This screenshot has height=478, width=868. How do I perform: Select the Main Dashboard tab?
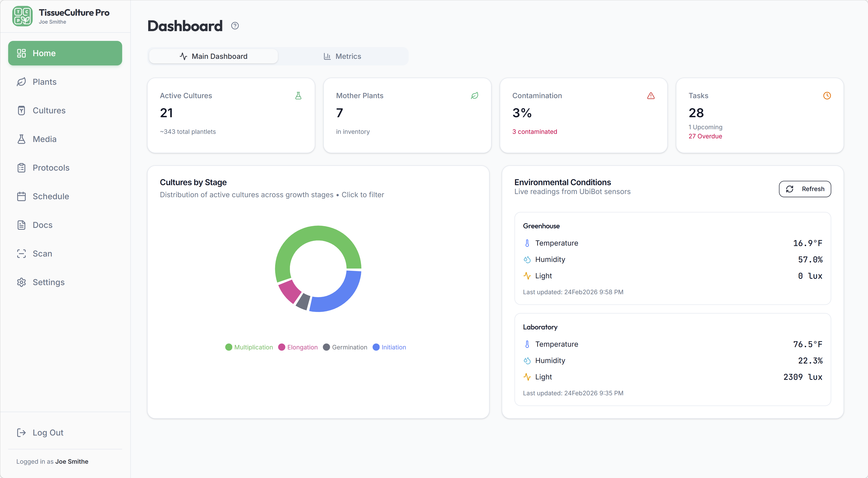click(x=214, y=56)
